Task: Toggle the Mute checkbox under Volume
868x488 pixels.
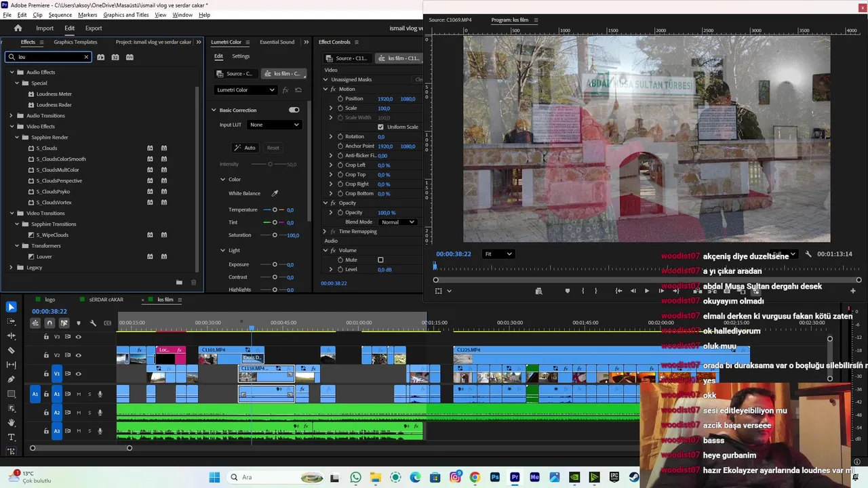Action: (380, 260)
